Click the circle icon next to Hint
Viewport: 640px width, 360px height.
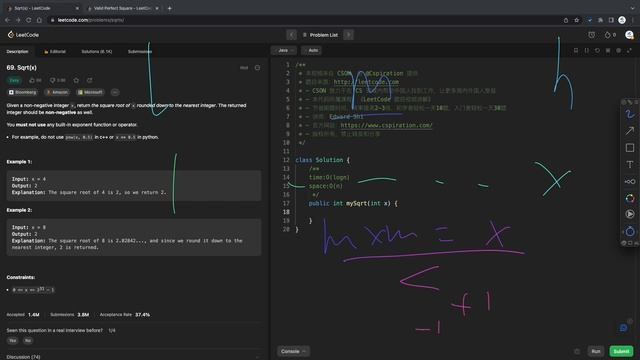[x=257, y=68]
